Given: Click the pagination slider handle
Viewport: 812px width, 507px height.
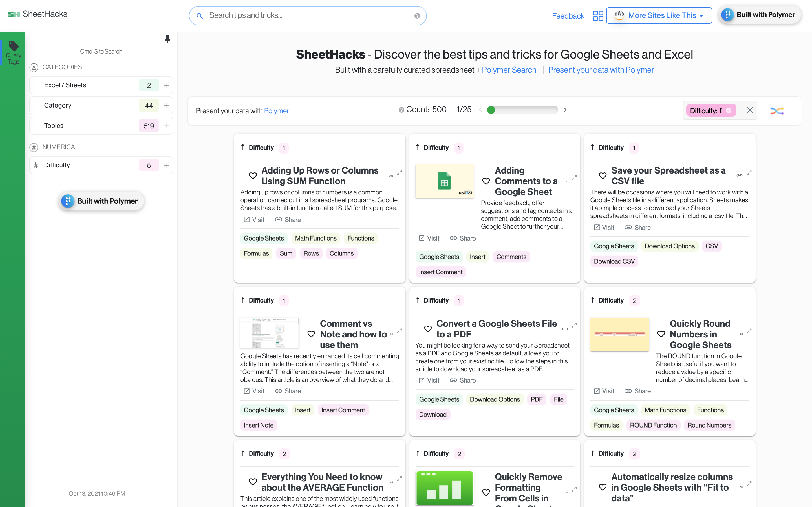Looking at the screenshot, I should [491, 110].
